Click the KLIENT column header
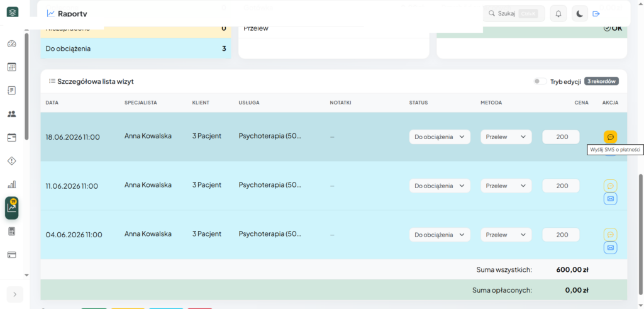The image size is (644, 309). 201,103
